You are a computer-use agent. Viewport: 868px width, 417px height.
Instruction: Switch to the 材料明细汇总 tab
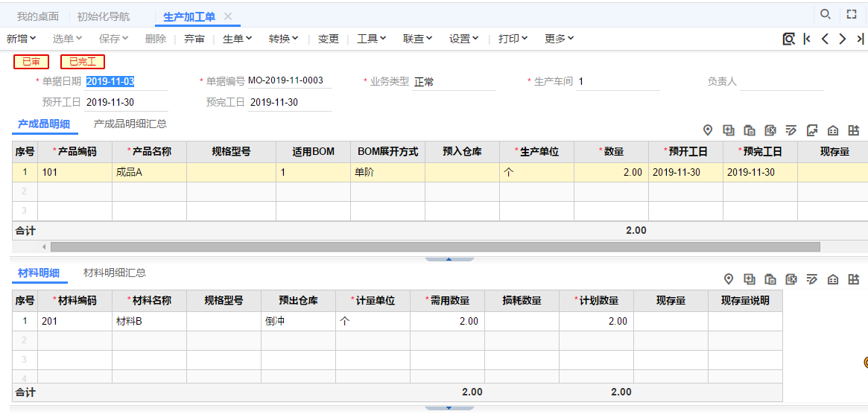coord(115,273)
